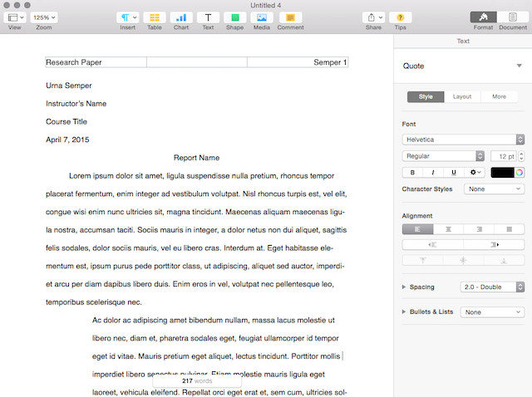Toggle the Format inspector

(483, 17)
